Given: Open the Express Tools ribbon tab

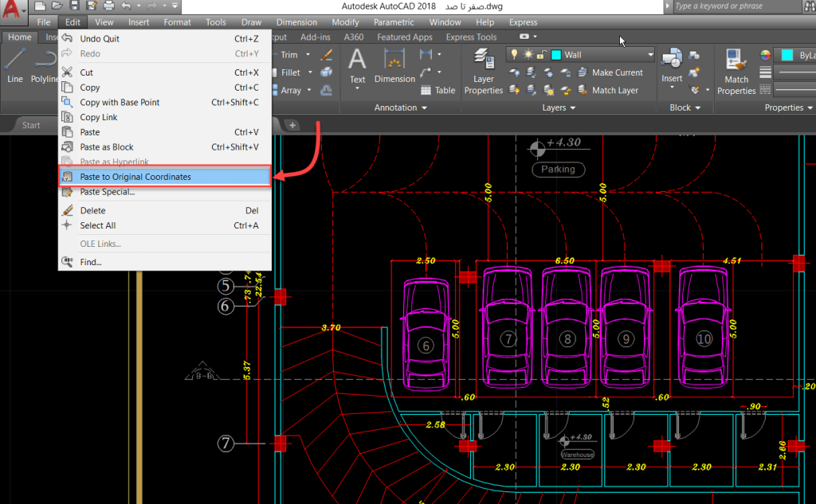Looking at the screenshot, I should (471, 37).
